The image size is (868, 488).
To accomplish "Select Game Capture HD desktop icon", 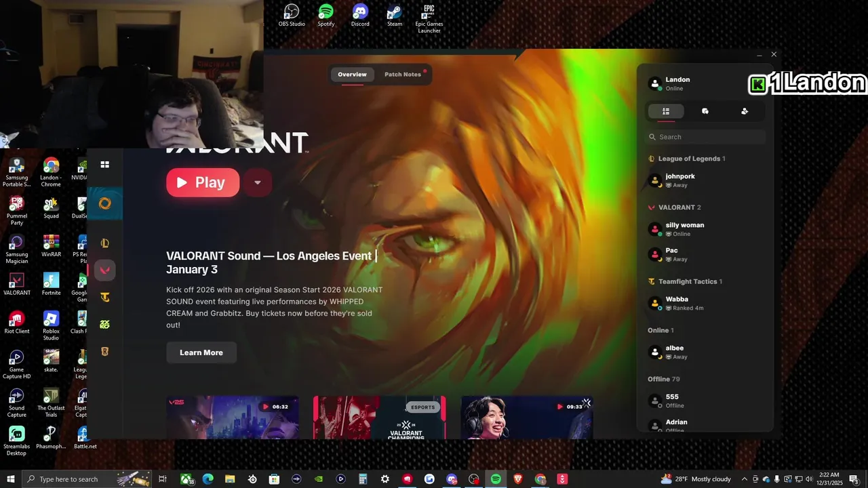I will (x=16, y=364).
